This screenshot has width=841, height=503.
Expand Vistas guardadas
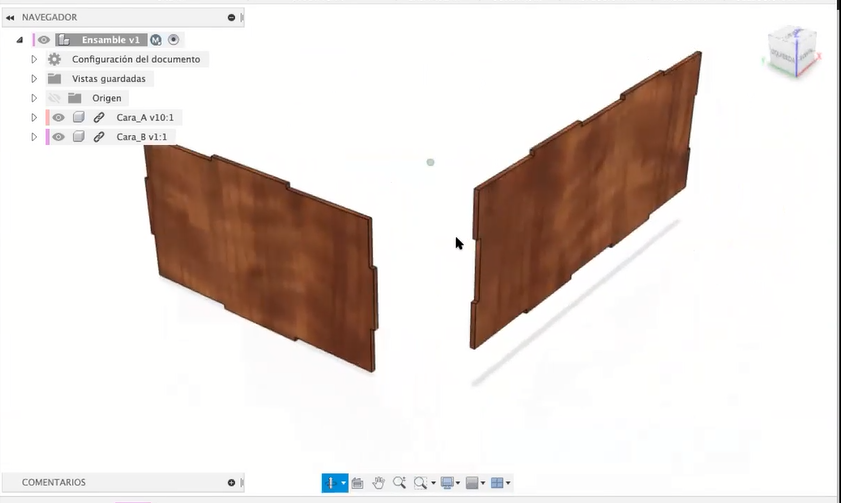(34, 79)
